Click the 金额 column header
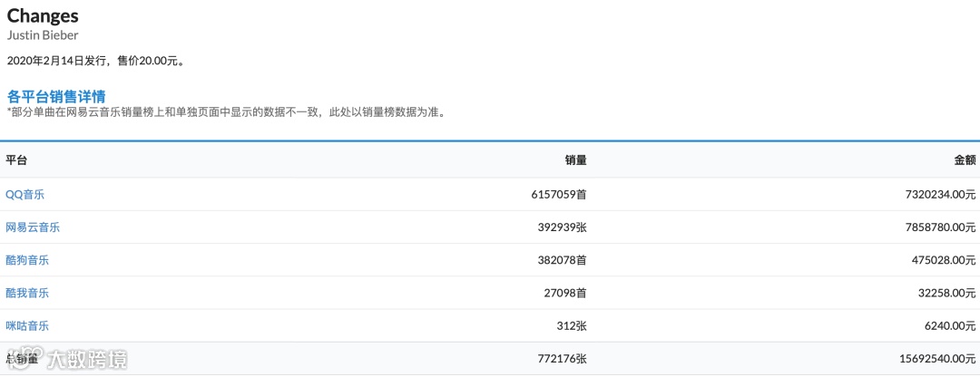This screenshot has width=980, height=377. point(965,160)
